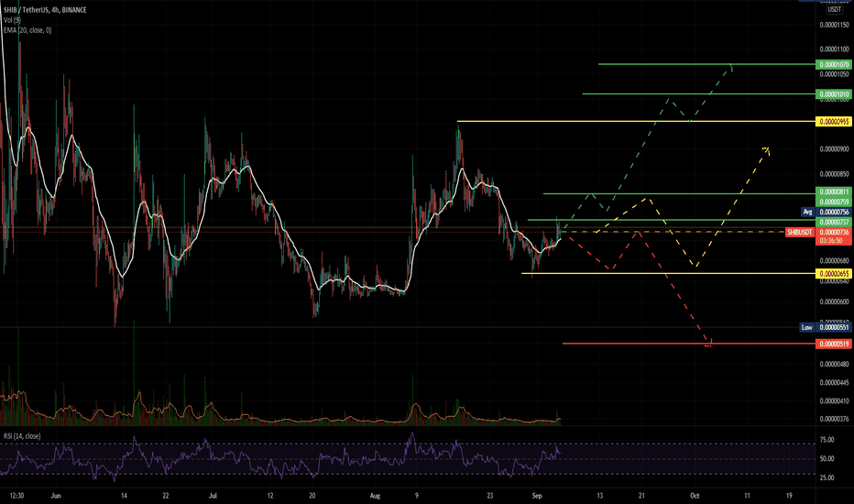Click the RSI 75.00 scale value

(827, 440)
